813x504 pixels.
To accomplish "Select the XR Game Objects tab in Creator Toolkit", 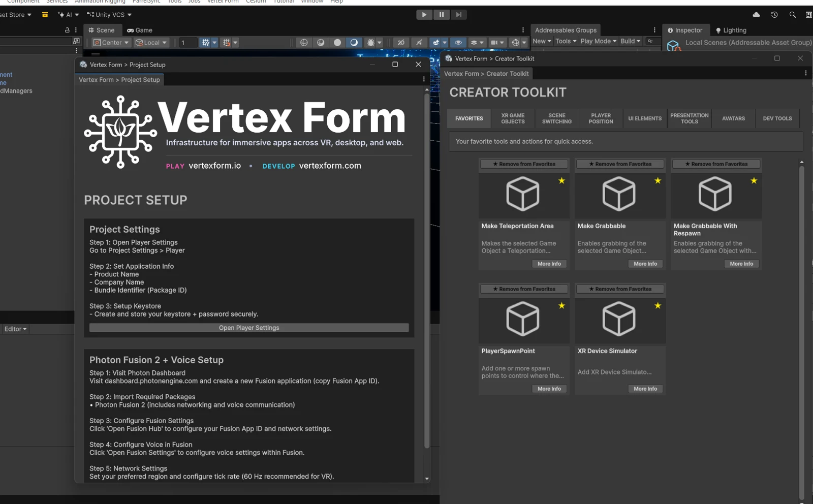I will [x=513, y=118].
